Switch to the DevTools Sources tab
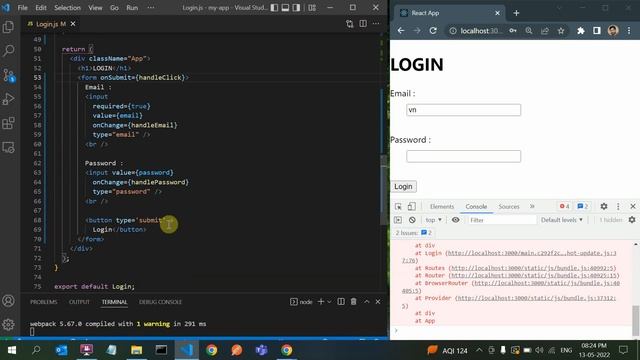 pos(509,207)
